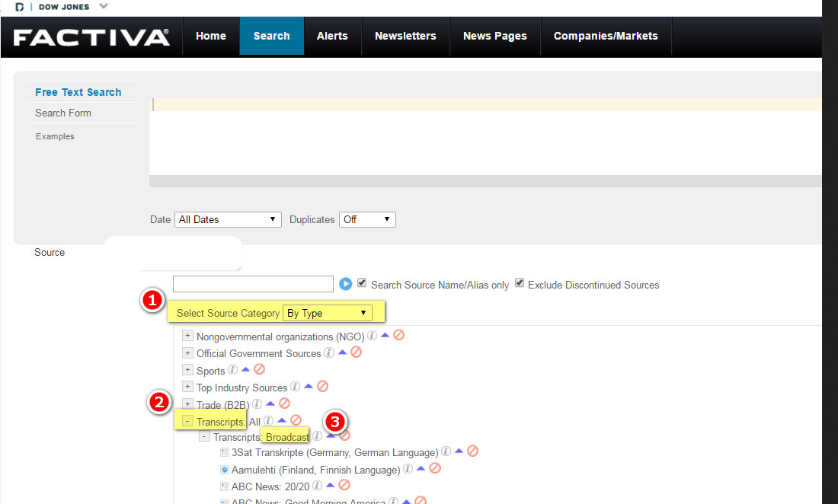Expand the Sports tree node
The width and height of the screenshot is (838, 504).
187,369
